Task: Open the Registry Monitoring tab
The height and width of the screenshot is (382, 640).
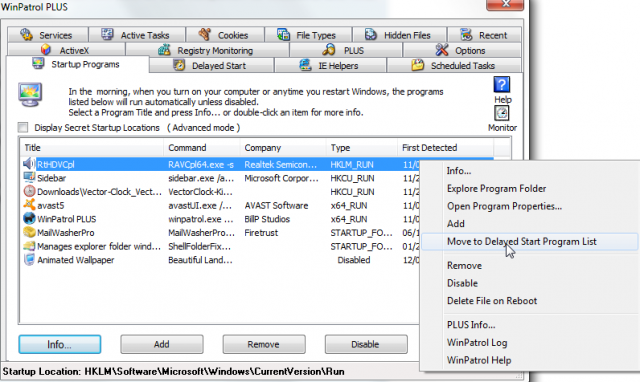Action: [x=207, y=50]
